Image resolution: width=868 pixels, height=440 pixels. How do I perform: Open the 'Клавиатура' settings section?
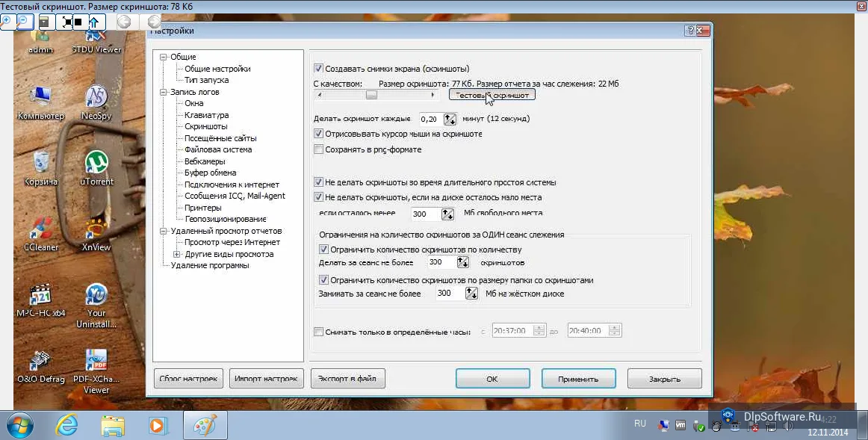coord(206,115)
